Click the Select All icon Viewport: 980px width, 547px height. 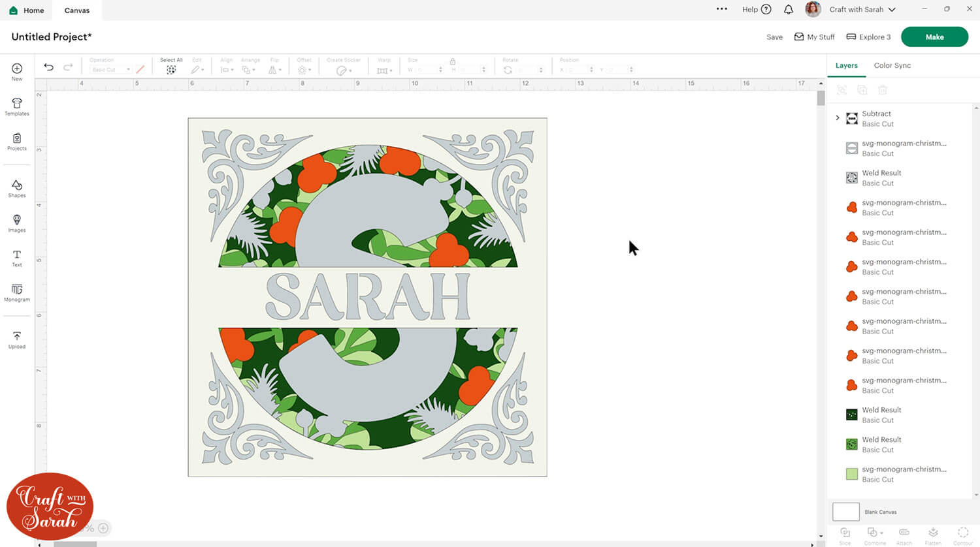[171, 70]
